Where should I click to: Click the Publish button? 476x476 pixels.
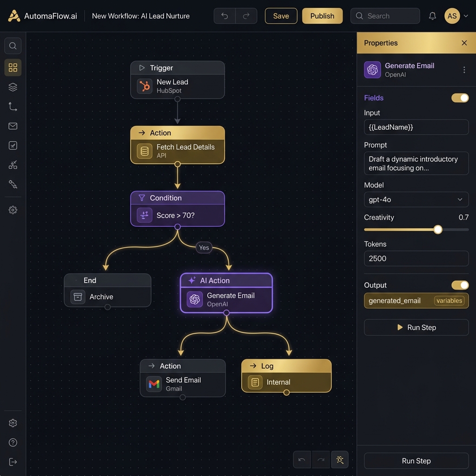pos(322,16)
